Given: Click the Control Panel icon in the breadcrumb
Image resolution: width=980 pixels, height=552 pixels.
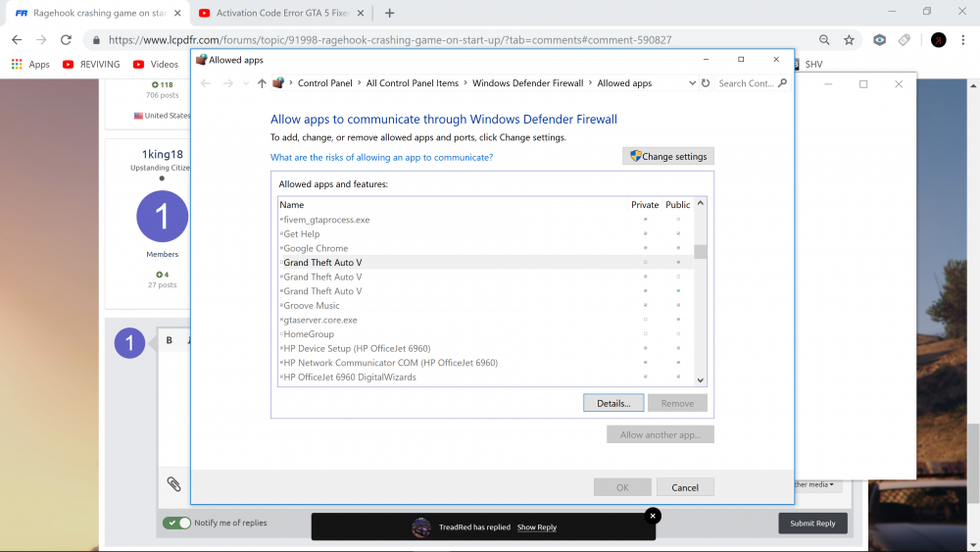Looking at the screenshot, I should click(278, 82).
